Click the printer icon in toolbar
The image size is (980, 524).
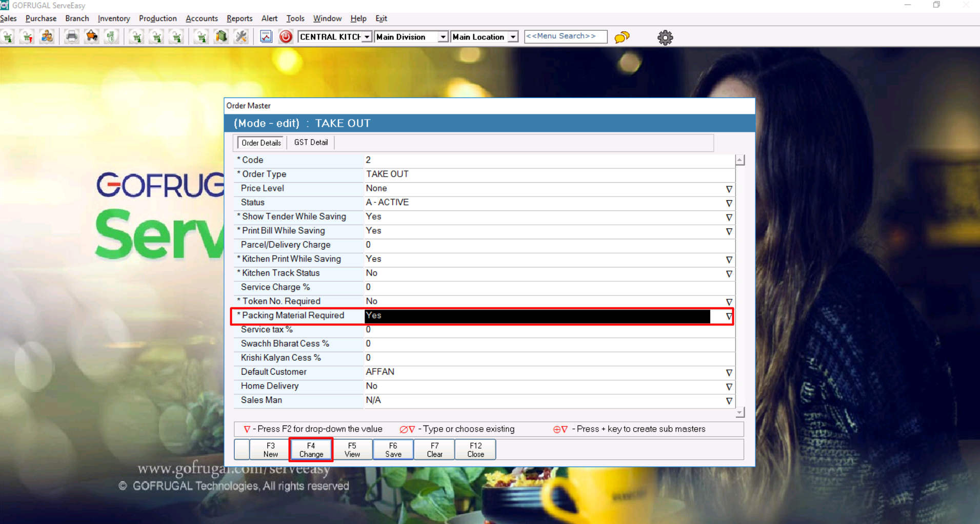pos(72,37)
